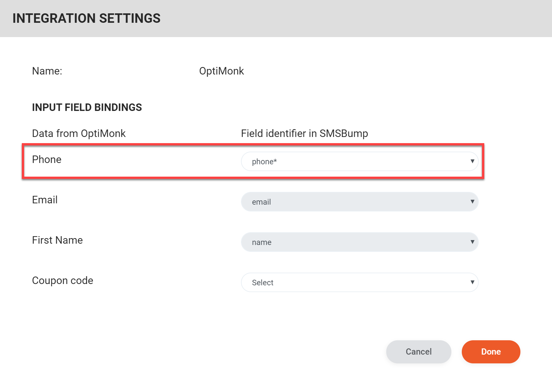
Task: Open the Email field identifier dropdown
Action: tap(360, 202)
